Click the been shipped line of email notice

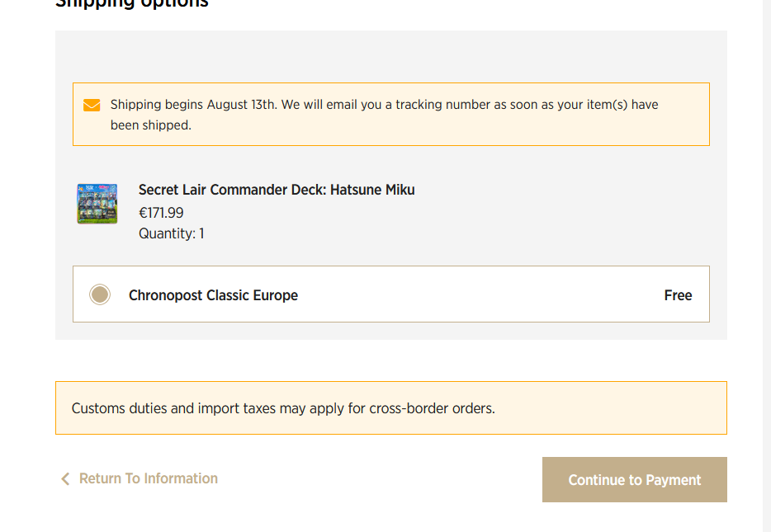tap(150, 125)
